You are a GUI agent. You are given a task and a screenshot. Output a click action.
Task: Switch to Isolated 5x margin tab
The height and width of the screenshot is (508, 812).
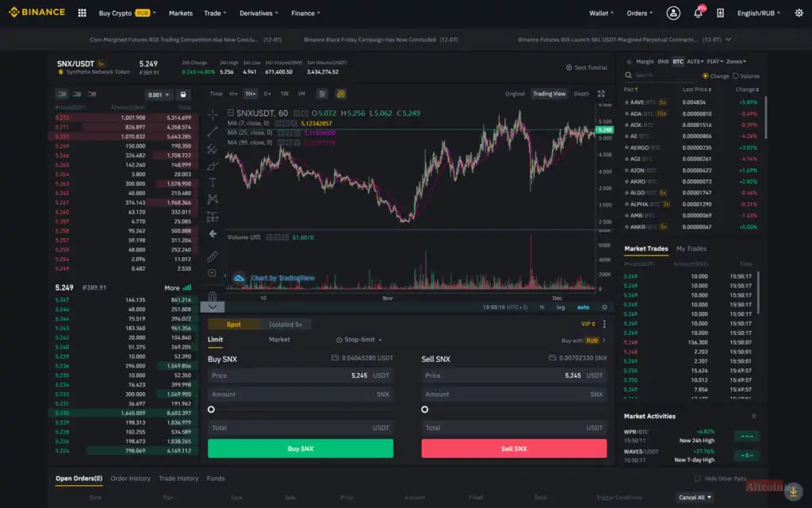click(x=285, y=325)
